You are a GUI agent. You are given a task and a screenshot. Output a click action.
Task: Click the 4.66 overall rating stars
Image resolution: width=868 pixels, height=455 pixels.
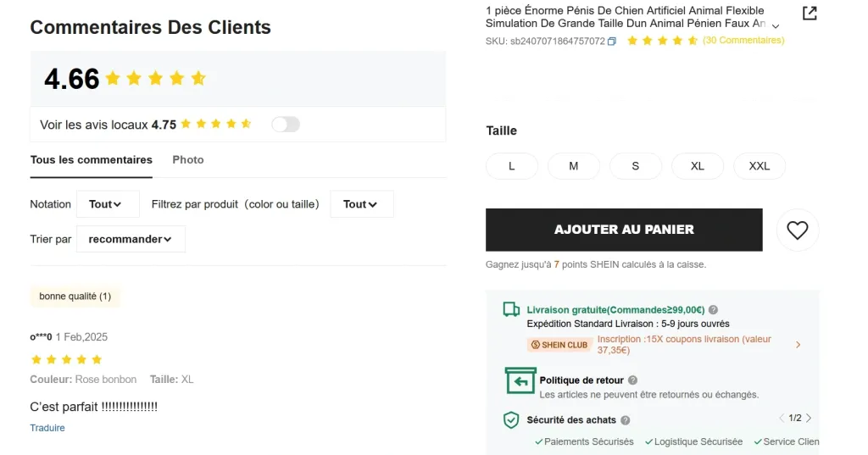[x=156, y=79]
